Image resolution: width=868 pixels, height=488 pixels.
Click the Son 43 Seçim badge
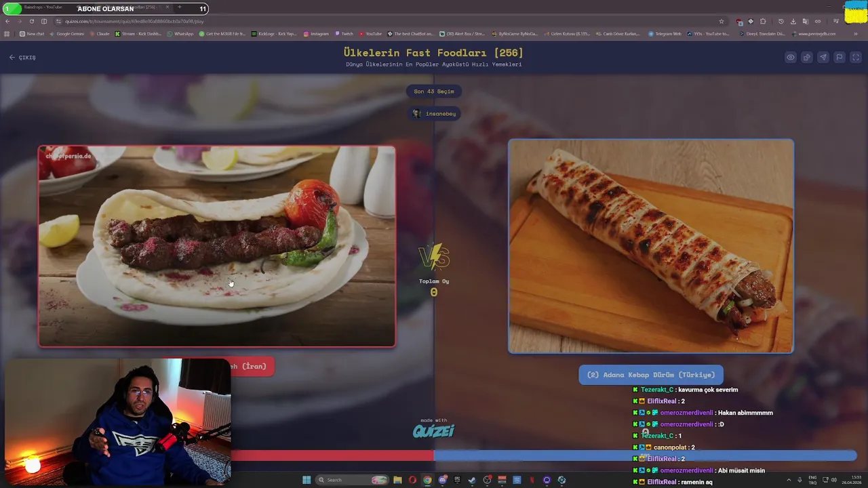pyautogui.click(x=434, y=91)
